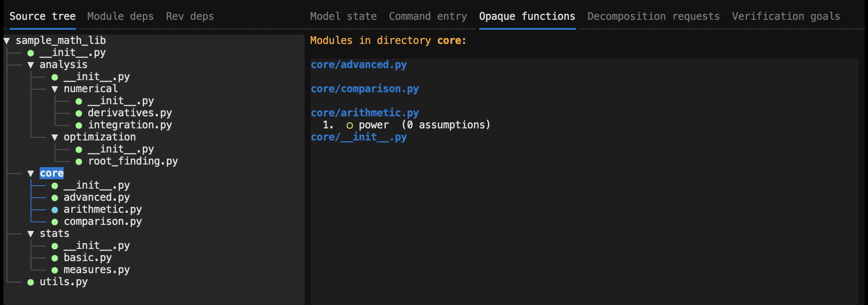Click the green dot beside advanced.py
This screenshot has width=868, height=305.
pos(55,198)
